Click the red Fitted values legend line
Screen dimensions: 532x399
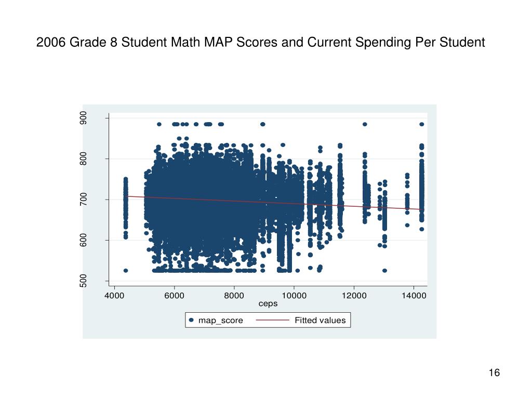[x=272, y=320]
